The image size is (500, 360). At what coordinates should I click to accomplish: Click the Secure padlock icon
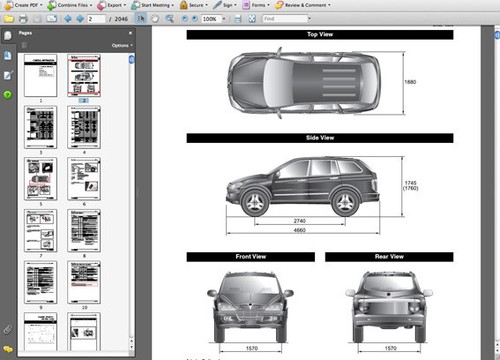point(183,5)
